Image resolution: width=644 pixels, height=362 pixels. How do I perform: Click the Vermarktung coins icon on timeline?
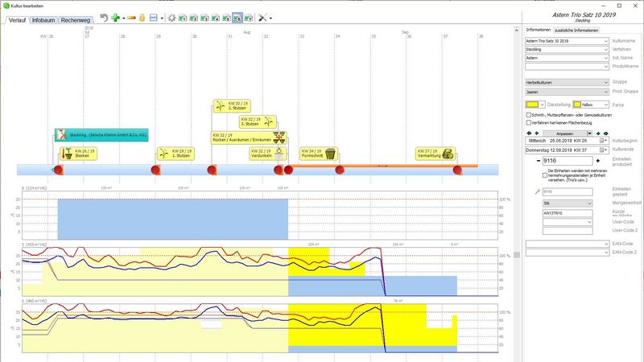pyautogui.click(x=447, y=154)
